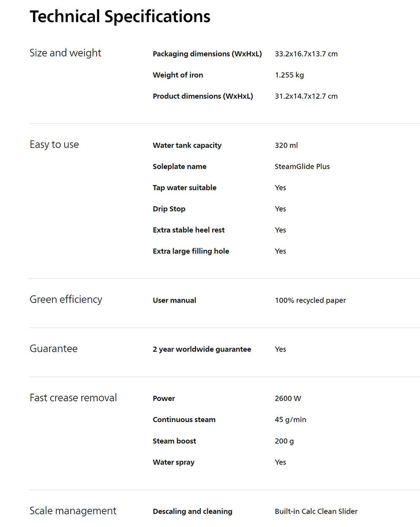Screen dimensions: 420x527
Task: Click the 100% recycled paper value
Action: pyautogui.click(x=310, y=300)
